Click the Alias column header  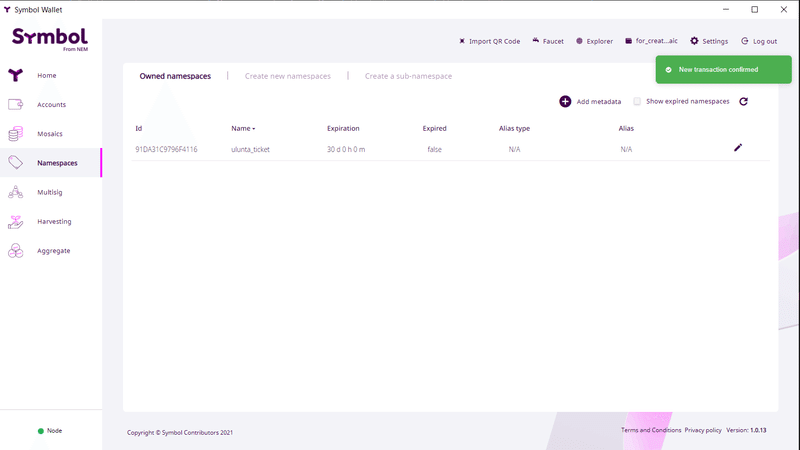pos(626,129)
